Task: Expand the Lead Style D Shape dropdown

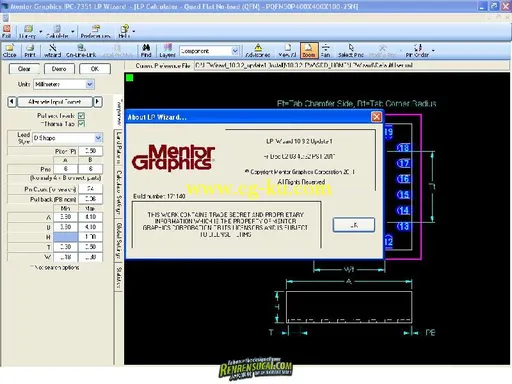Action: pos(98,138)
